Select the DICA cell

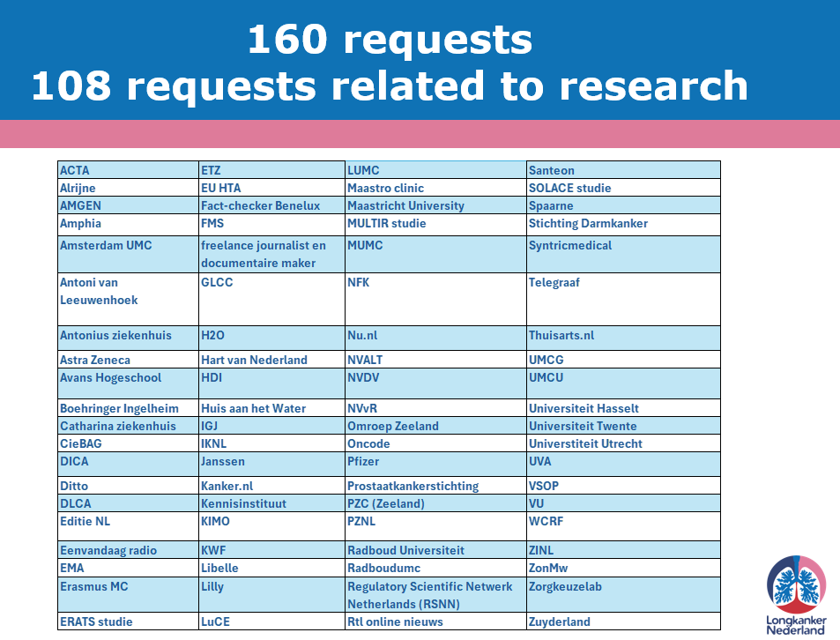coord(128,465)
